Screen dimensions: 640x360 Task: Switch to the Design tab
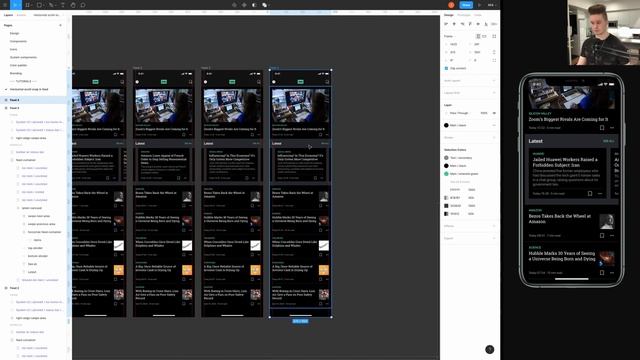tap(449, 15)
